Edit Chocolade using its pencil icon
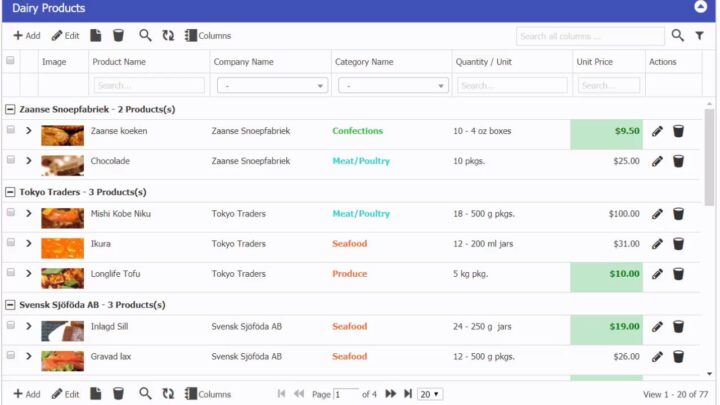The height and width of the screenshot is (405, 720). pyautogui.click(x=657, y=161)
